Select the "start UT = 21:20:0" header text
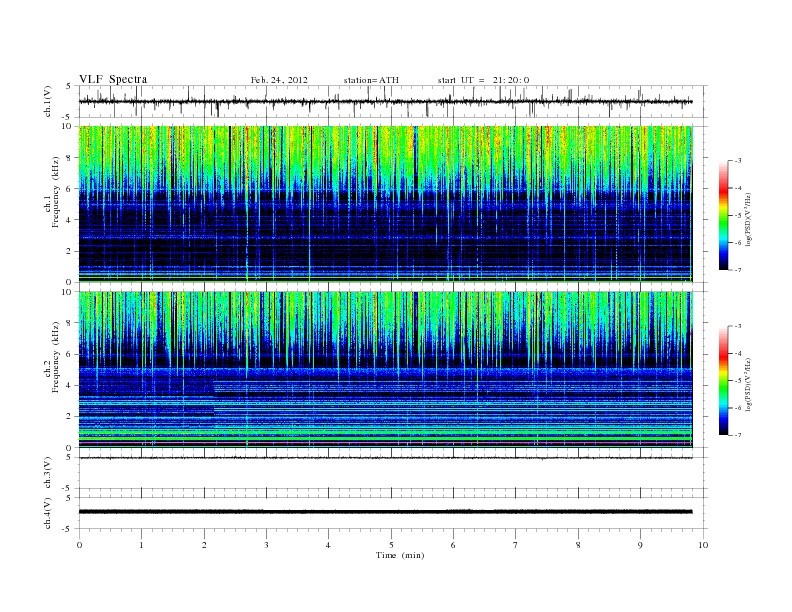This screenshot has height=612, width=792. [x=483, y=80]
